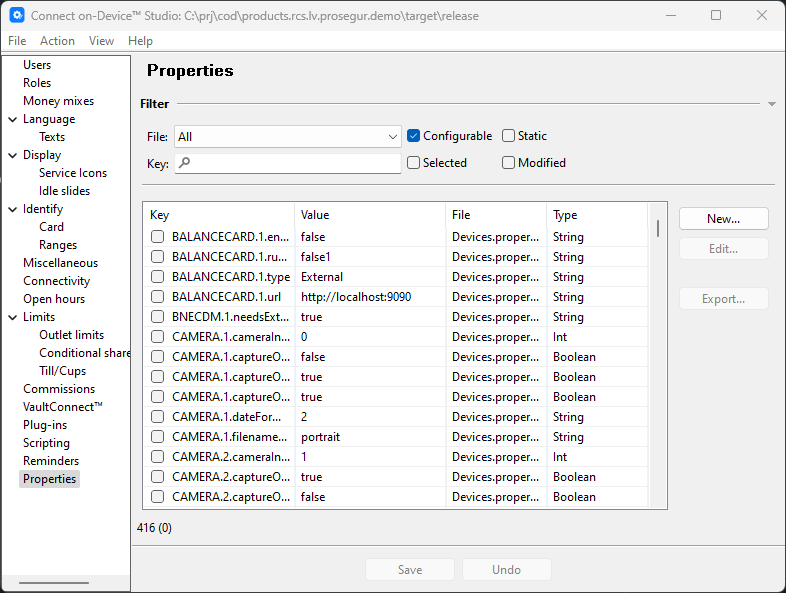This screenshot has height=593, width=786.
Task: Click the Undo button
Action: pos(506,569)
